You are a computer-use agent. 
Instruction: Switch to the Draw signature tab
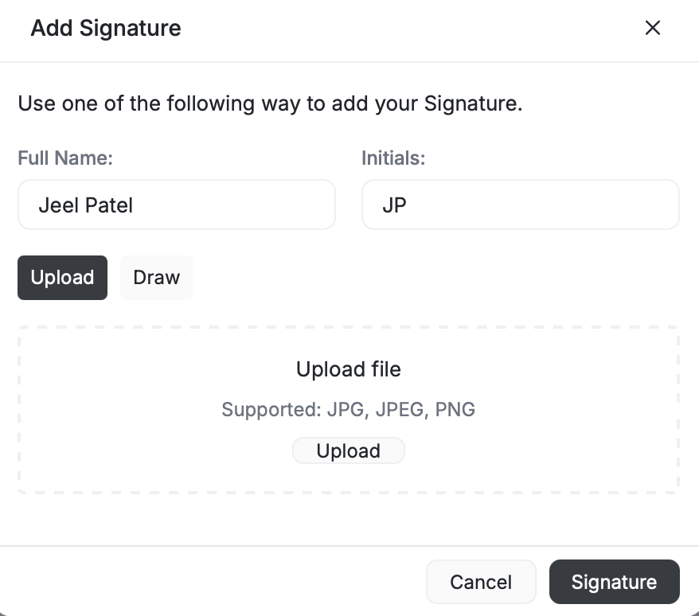click(x=156, y=277)
